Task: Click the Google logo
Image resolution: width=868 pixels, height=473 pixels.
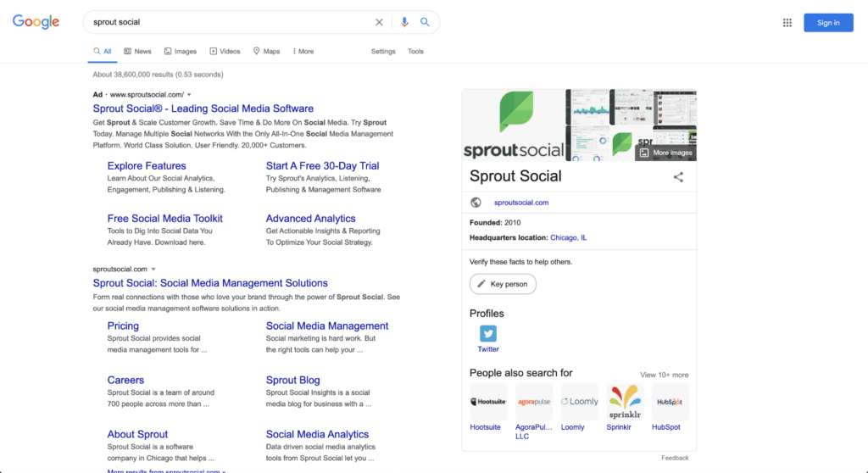Action: 36,21
